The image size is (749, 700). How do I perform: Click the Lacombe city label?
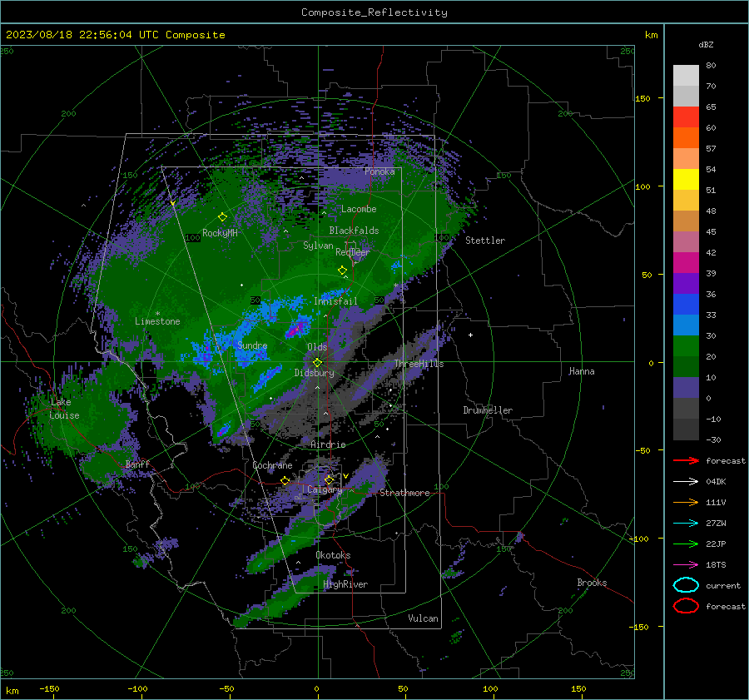click(359, 209)
